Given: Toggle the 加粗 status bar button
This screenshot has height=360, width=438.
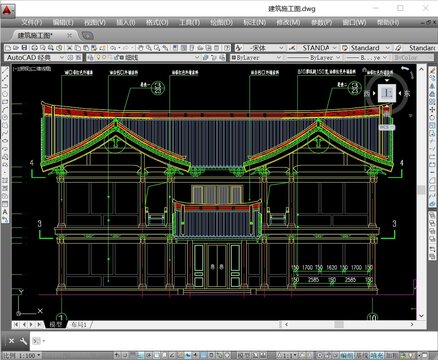Looking at the screenshot, I should click(x=392, y=356).
